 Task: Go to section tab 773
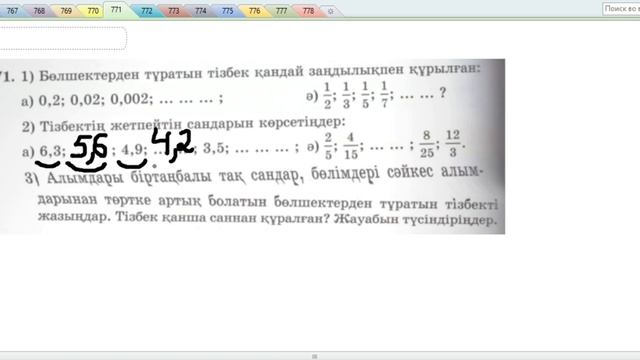(x=173, y=11)
